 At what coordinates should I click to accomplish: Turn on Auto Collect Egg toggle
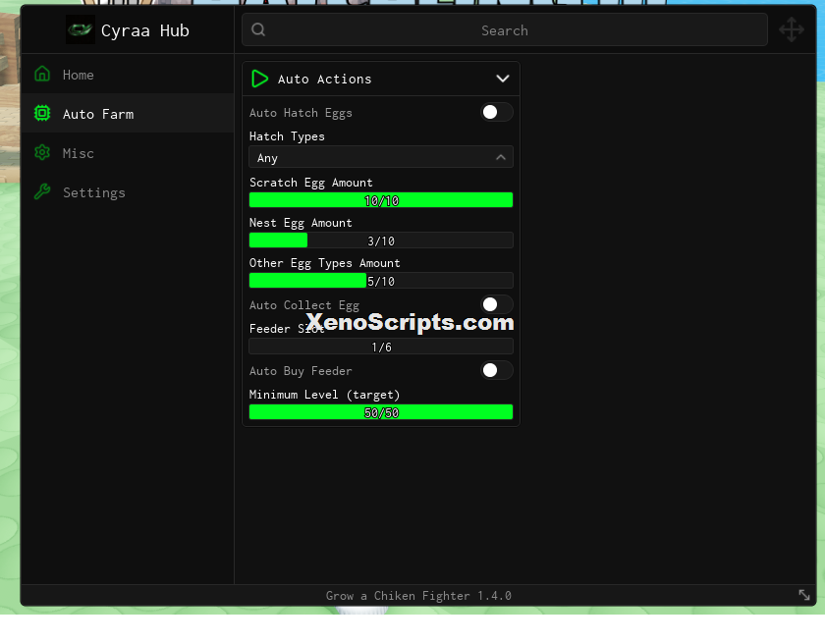[x=496, y=304]
